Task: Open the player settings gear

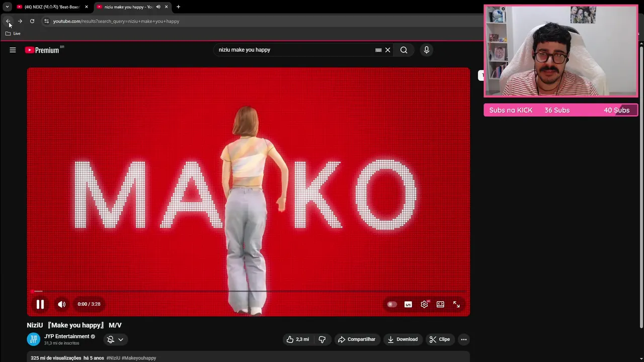Action: click(425, 304)
